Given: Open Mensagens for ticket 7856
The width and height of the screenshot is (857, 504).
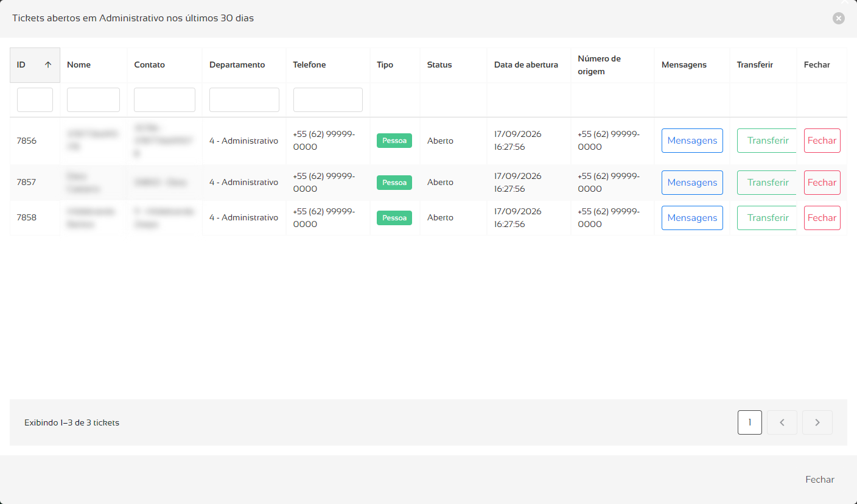Looking at the screenshot, I should click(x=692, y=141).
